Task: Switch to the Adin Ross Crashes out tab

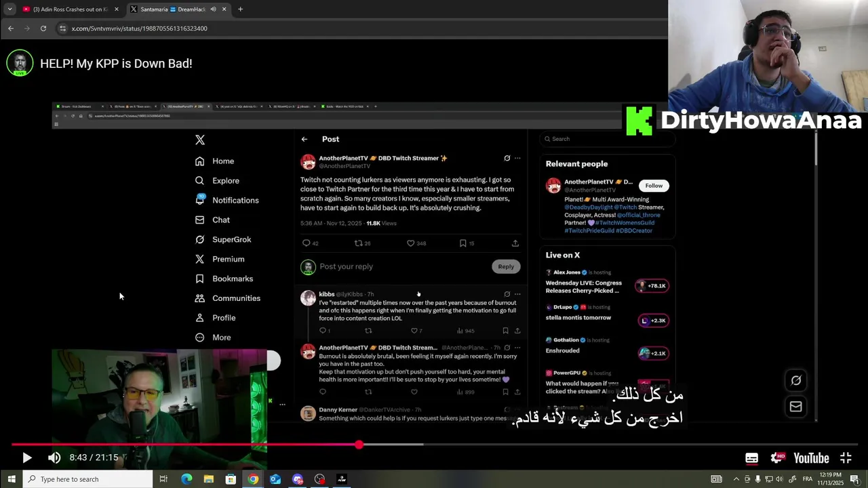Action: [70, 9]
